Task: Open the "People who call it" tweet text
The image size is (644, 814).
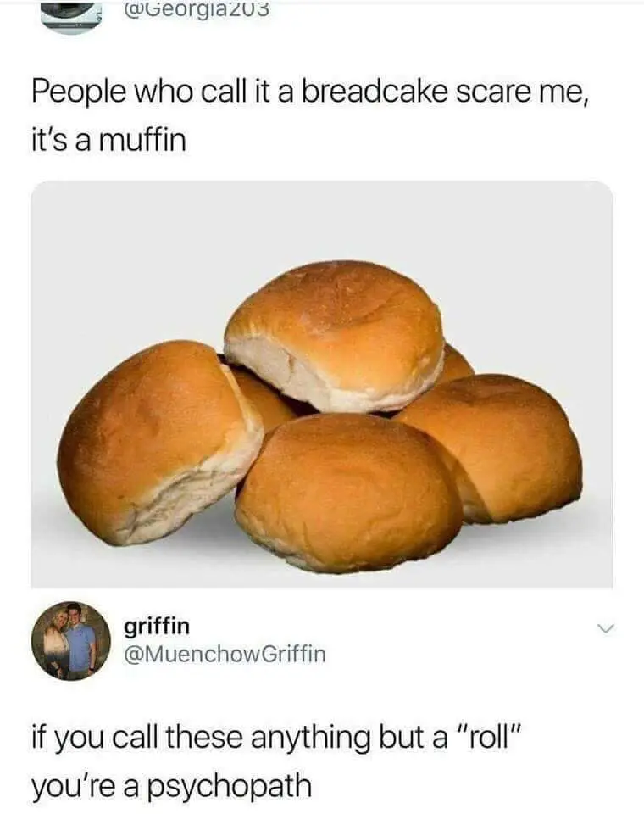Action: pos(310,116)
